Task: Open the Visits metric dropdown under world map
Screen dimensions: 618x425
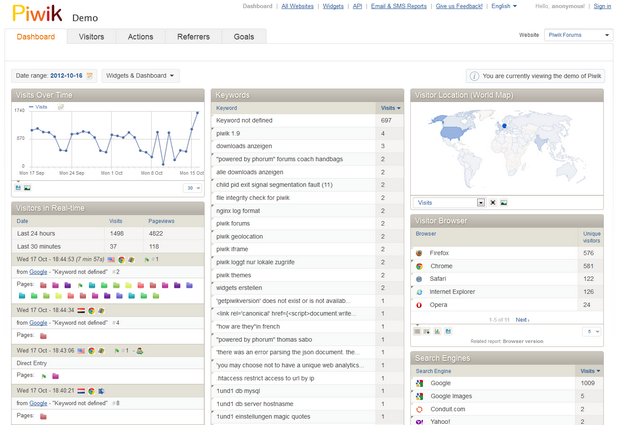Action: coord(449,203)
